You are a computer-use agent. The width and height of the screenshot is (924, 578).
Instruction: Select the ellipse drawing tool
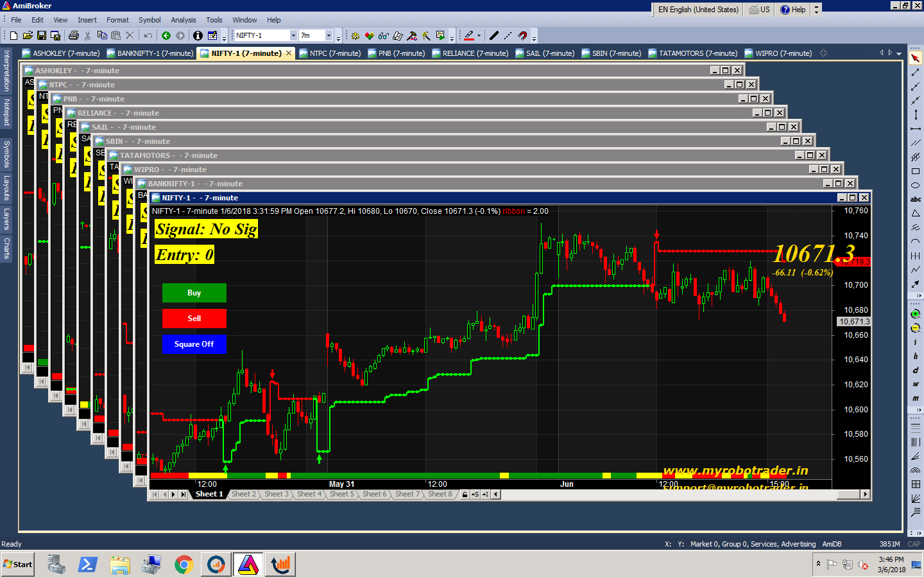pos(916,185)
